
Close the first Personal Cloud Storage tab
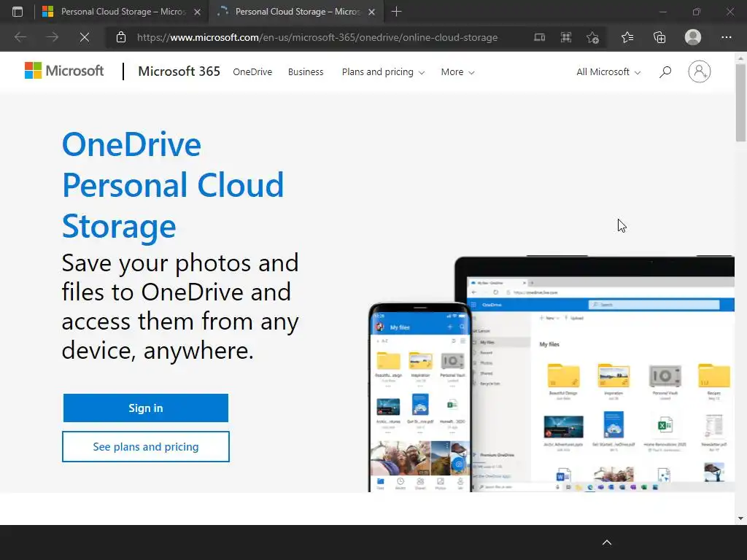tap(197, 12)
